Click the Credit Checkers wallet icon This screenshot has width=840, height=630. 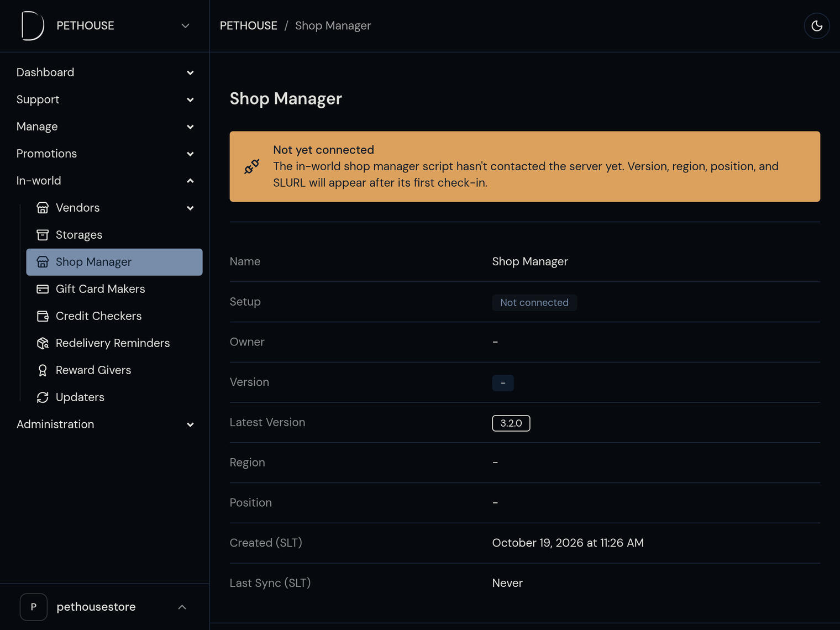tap(43, 316)
